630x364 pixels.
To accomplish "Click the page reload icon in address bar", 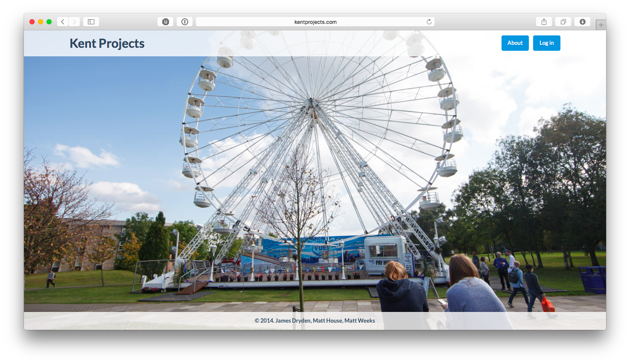I will coord(429,22).
